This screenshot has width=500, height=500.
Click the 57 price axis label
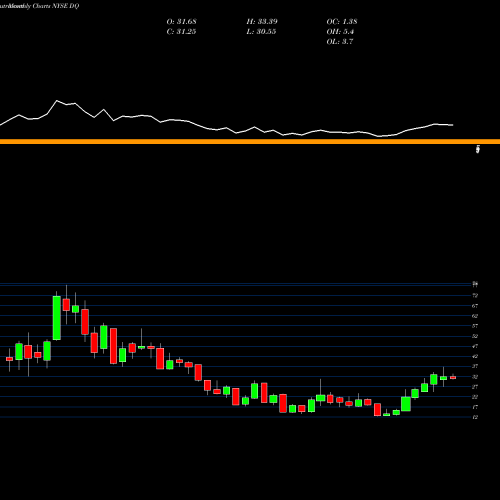[x=475, y=326]
